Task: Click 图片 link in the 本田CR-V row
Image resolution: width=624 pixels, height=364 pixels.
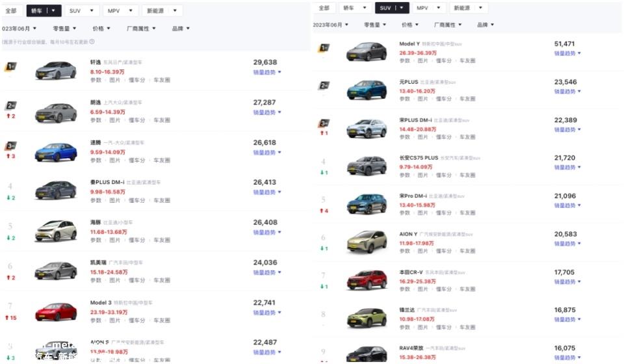Action: coord(422,289)
